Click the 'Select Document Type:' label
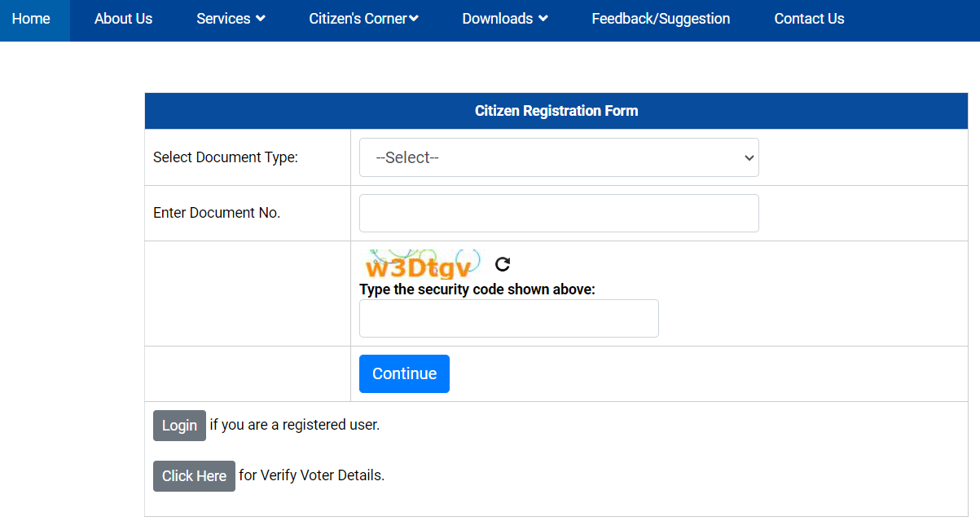The height and width of the screenshot is (530, 980). pyautogui.click(x=226, y=157)
